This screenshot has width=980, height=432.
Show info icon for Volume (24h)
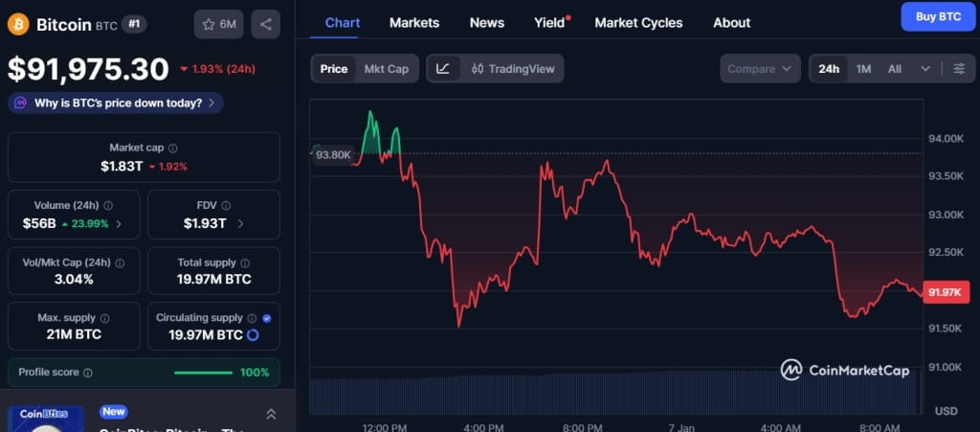click(x=108, y=205)
